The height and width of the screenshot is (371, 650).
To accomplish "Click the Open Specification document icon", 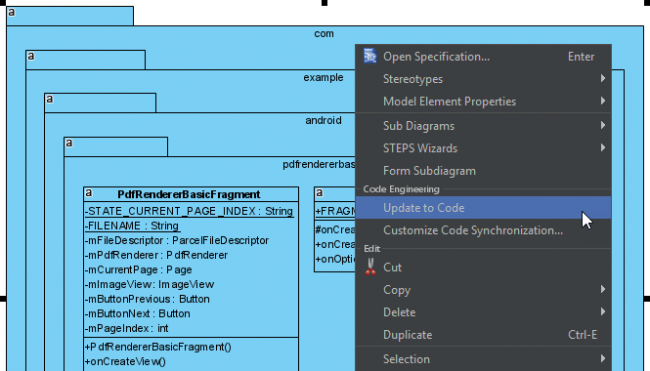I will (370, 56).
